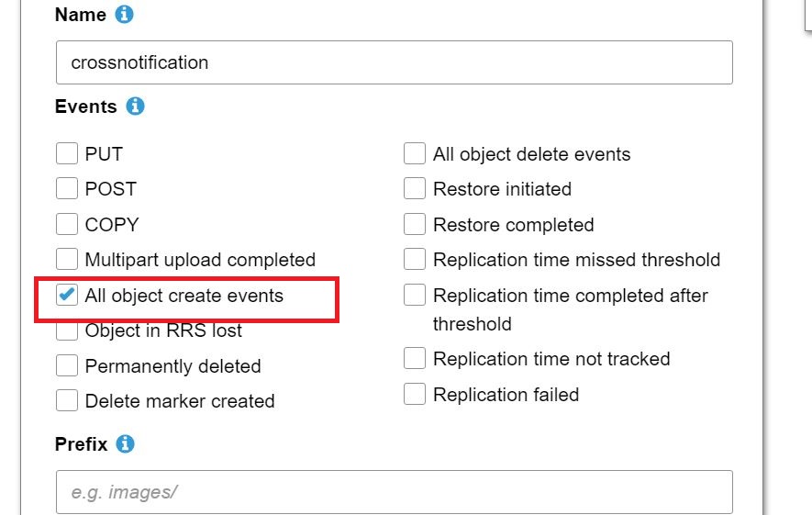This screenshot has height=515, width=812.
Task: Enable the PUT event checkbox
Action: click(x=67, y=154)
